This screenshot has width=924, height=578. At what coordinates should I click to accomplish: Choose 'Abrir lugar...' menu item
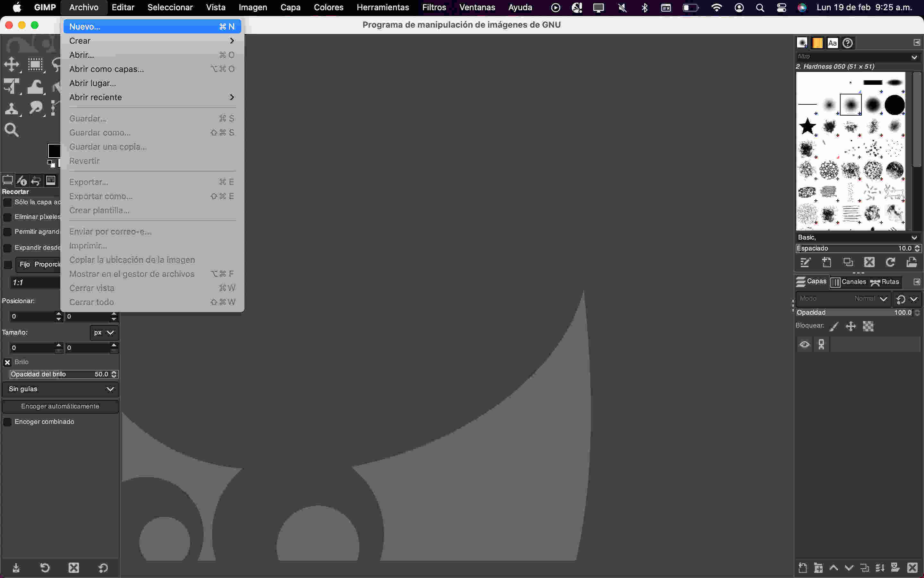coord(152,83)
